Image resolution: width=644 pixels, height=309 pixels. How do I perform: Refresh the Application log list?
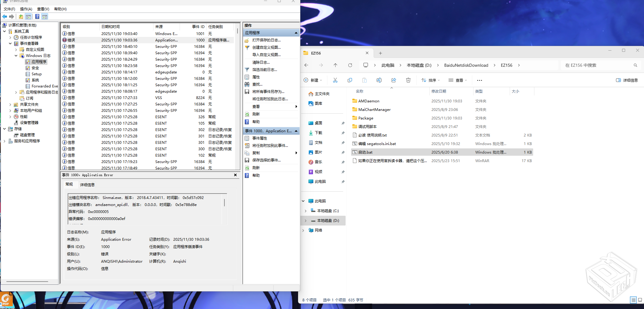coord(247,114)
